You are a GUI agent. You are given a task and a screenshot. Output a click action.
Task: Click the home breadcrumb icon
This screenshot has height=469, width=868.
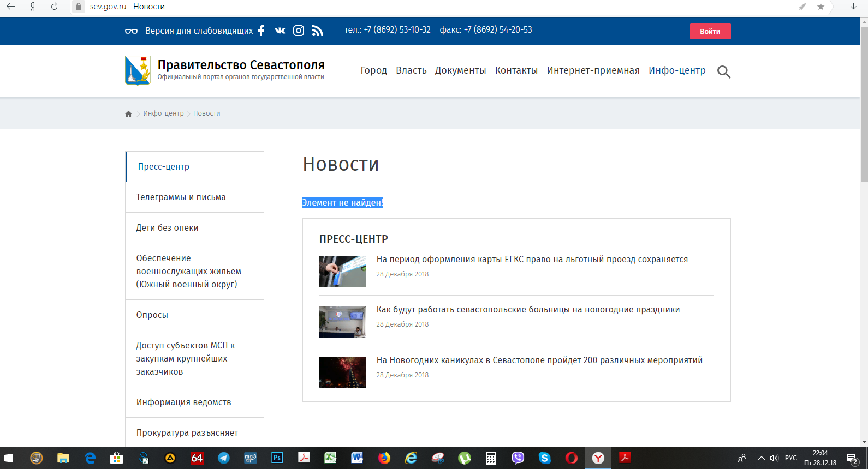[x=129, y=113]
